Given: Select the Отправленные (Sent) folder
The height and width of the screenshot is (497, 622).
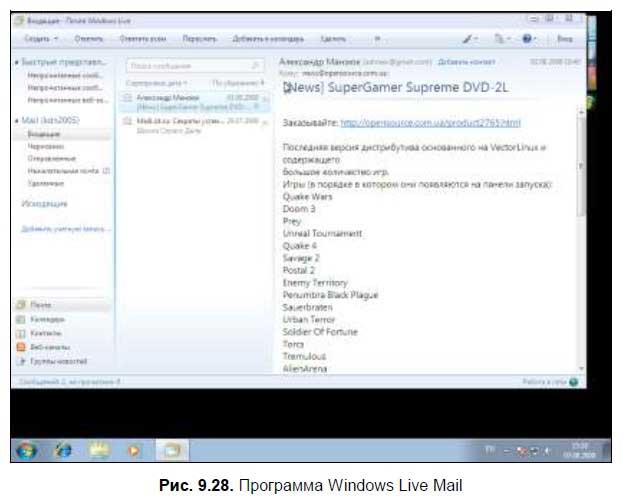Looking at the screenshot, I should tap(52, 158).
